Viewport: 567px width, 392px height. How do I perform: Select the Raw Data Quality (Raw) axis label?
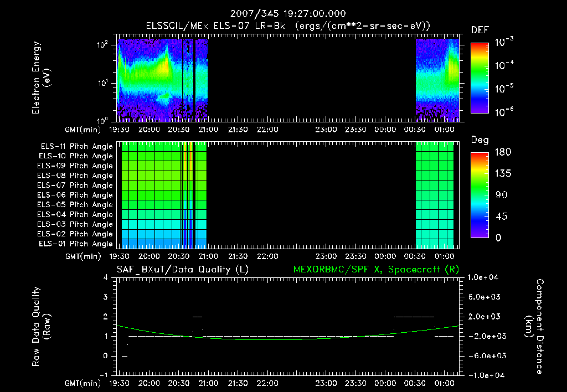[x=41, y=327]
